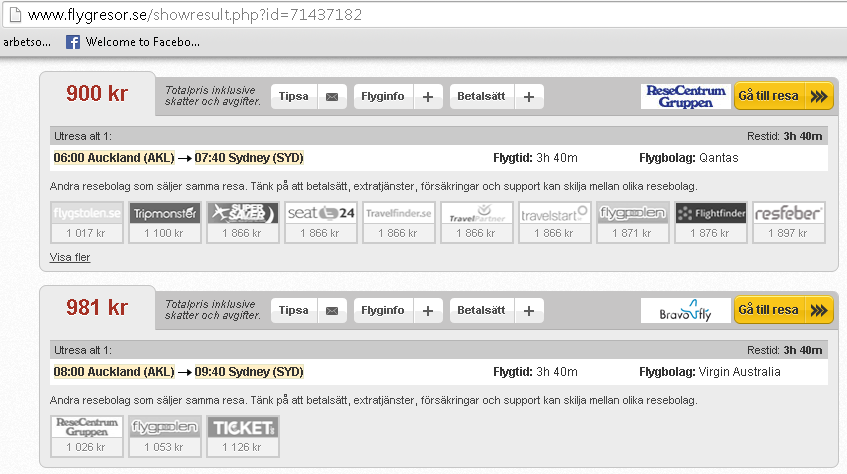Open the Visa fler link
Image resolution: width=847 pixels, height=474 pixels.
(x=69, y=257)
